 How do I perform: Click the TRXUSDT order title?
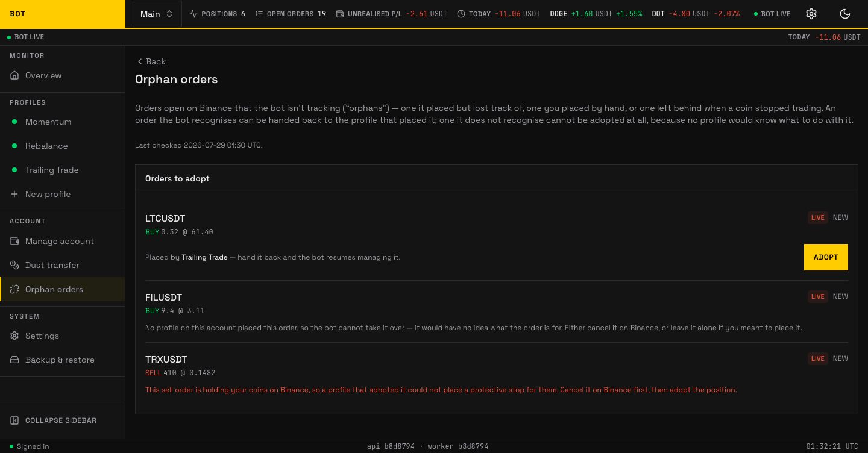[166, 360]
